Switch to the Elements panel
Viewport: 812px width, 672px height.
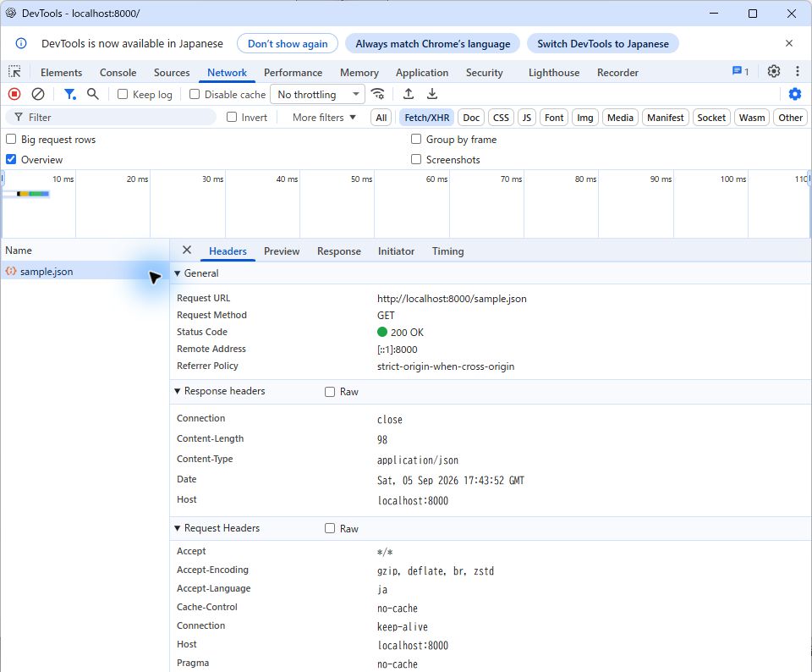61,73
